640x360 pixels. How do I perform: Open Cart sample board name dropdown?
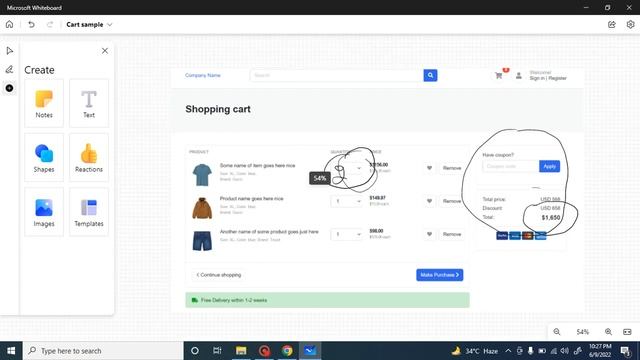point(89,24)
